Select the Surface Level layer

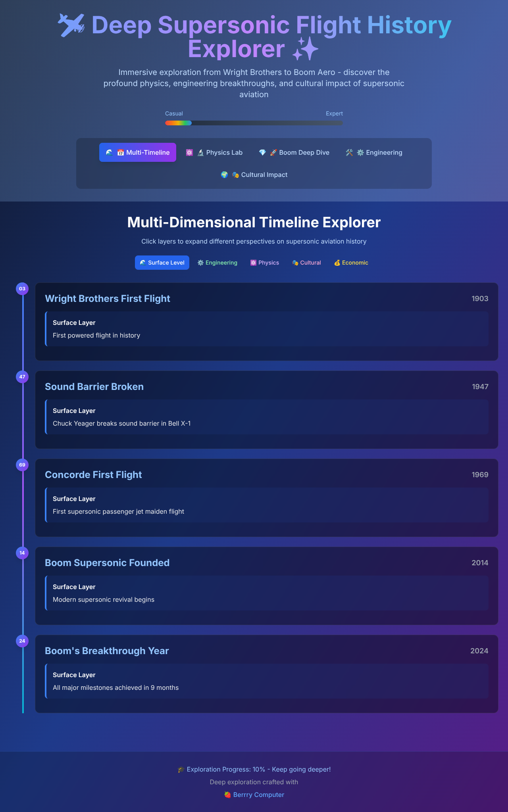tap(162, 263)
